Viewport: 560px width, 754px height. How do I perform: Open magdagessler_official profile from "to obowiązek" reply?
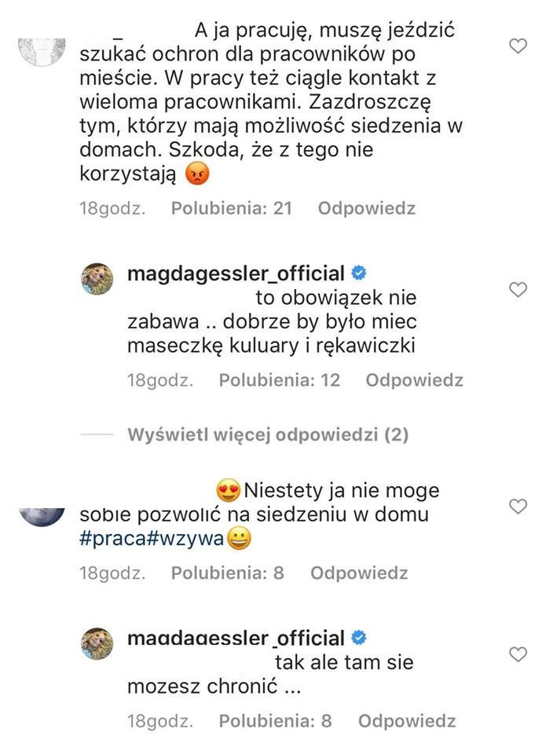236,273
